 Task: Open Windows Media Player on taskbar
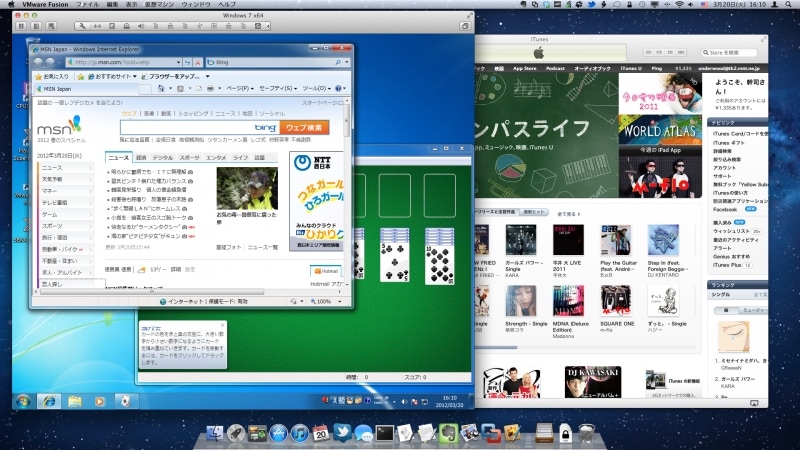[x=99, y=401]
